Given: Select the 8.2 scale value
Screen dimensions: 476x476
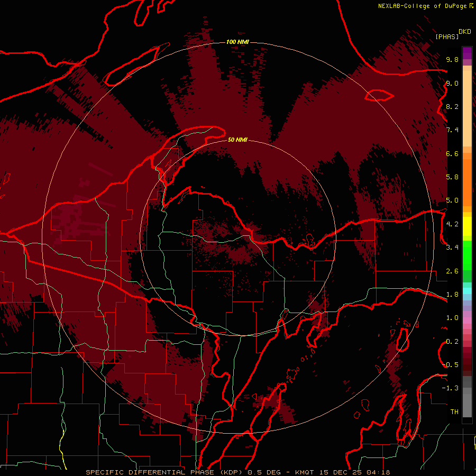Looking at the screenshot, I should (x=452, y=106).
